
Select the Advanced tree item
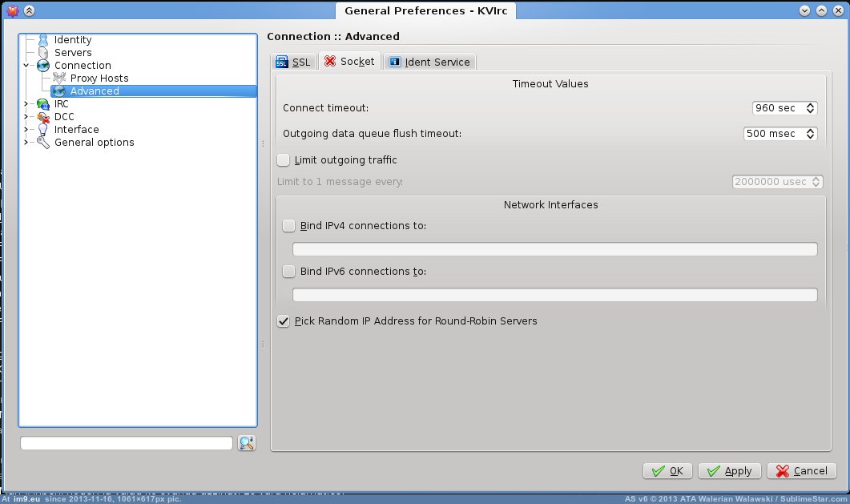[153, 91]
